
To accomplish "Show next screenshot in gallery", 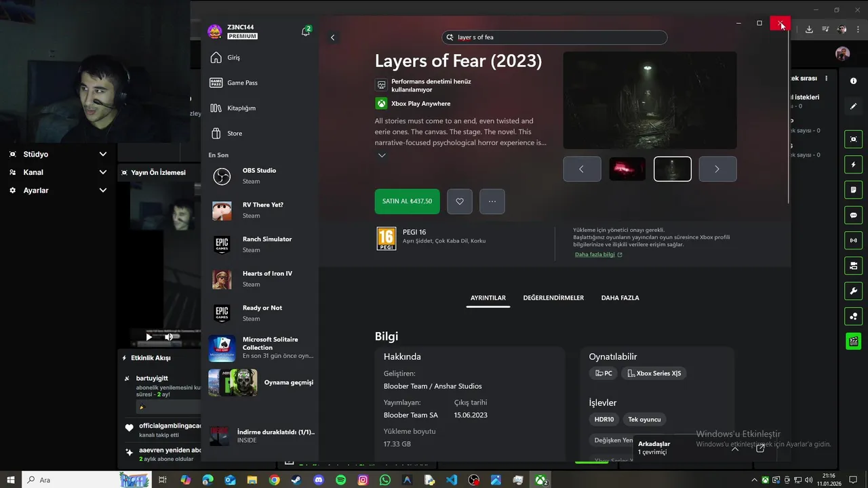I will [717, 169].
